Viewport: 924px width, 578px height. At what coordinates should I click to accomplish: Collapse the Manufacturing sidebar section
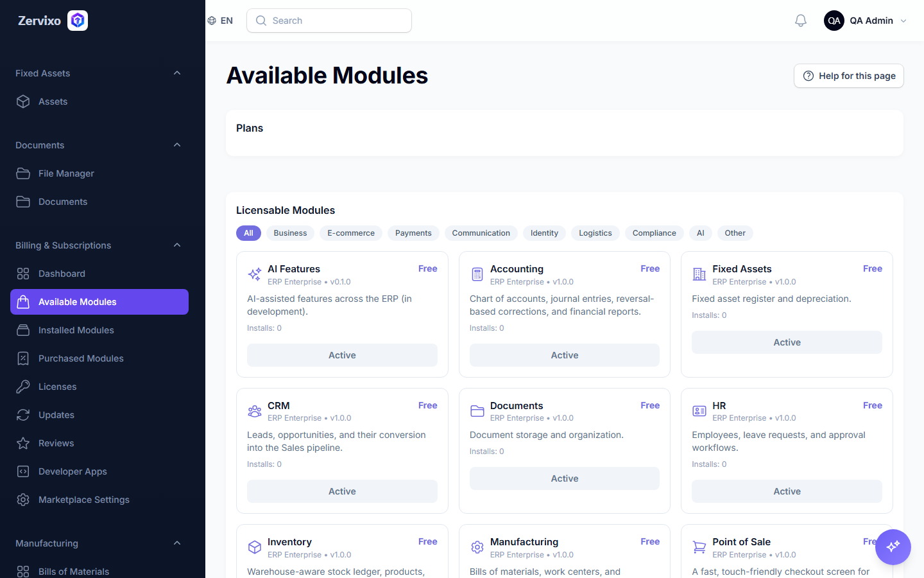(x=177, y=543)
